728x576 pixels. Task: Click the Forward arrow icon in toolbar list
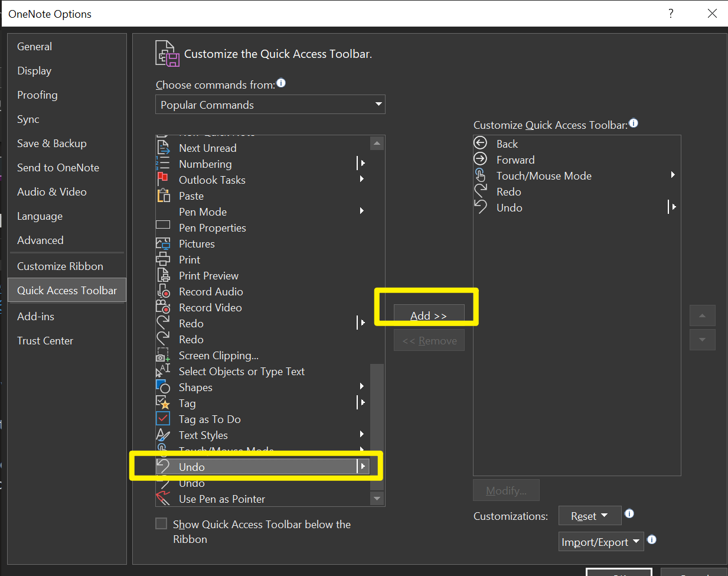coord(481,159)
